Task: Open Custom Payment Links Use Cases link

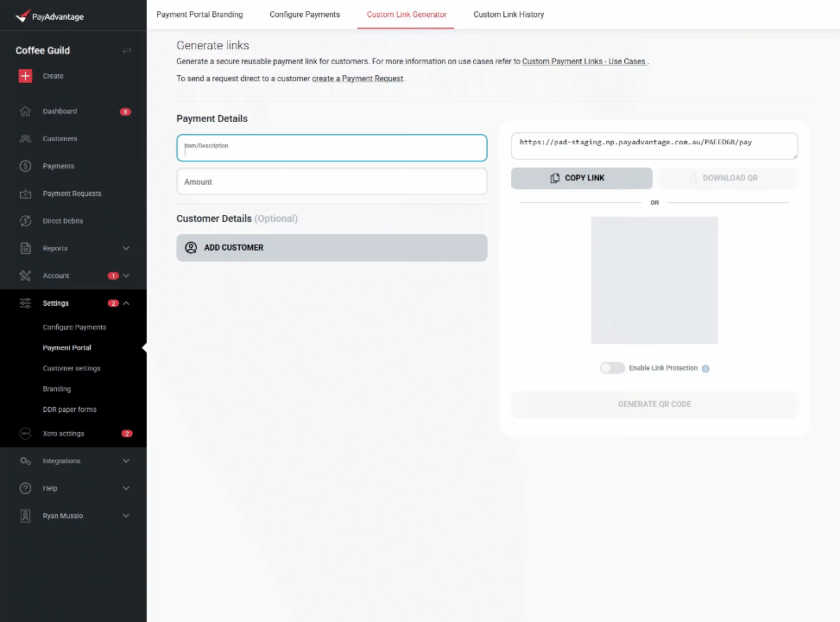Action: (584, 62)
